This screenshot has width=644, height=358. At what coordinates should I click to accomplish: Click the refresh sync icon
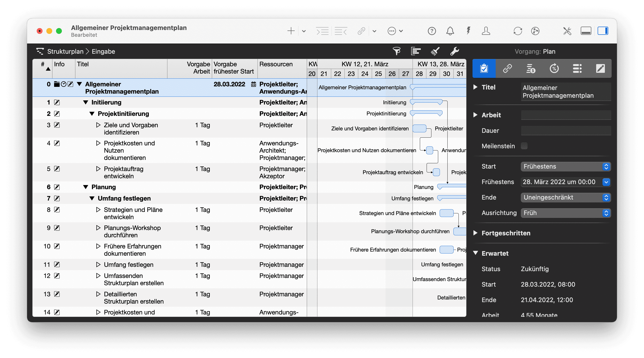click(x=517, y=31)
